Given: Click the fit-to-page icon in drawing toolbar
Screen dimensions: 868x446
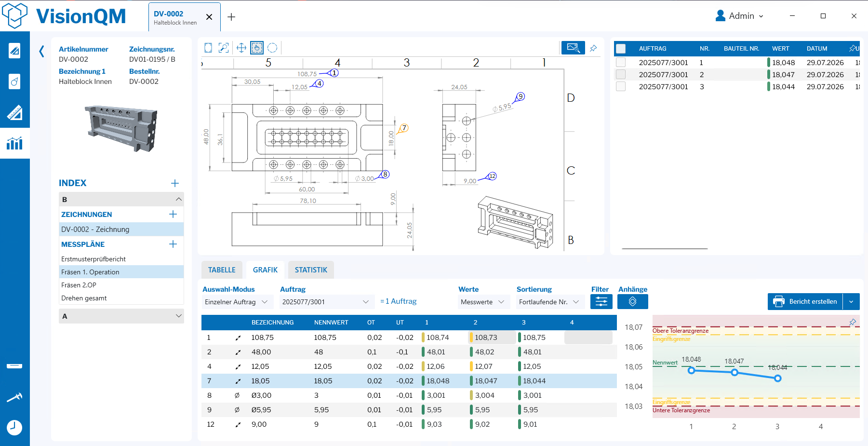Looking at the screenshot, I should (208, 48).
